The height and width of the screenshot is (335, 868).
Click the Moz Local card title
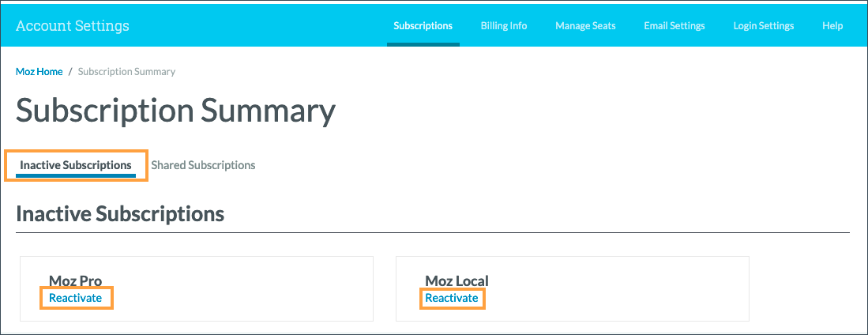tap(457, 280)
